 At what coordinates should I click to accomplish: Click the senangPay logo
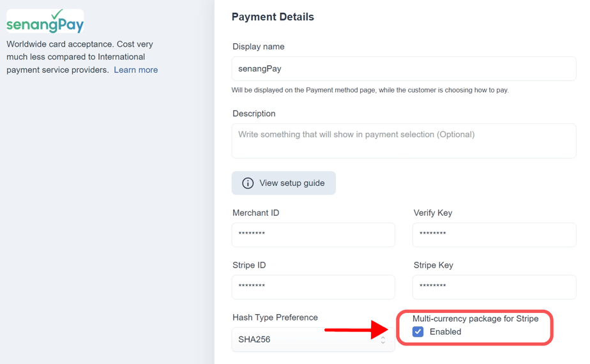click(x=45, y=22)
